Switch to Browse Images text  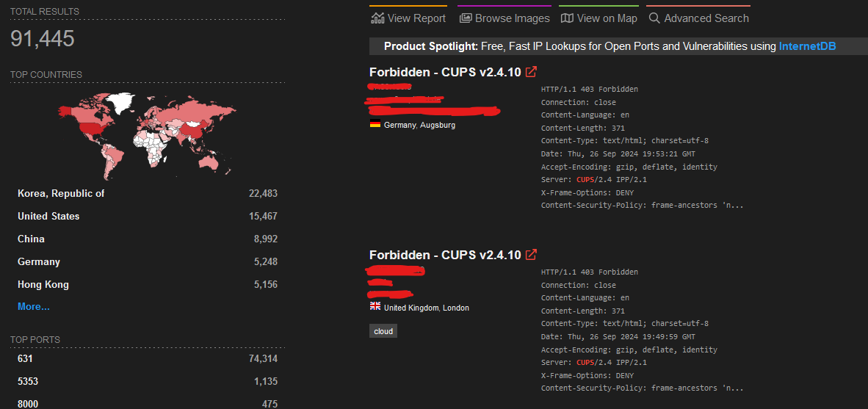click(513, 18)
